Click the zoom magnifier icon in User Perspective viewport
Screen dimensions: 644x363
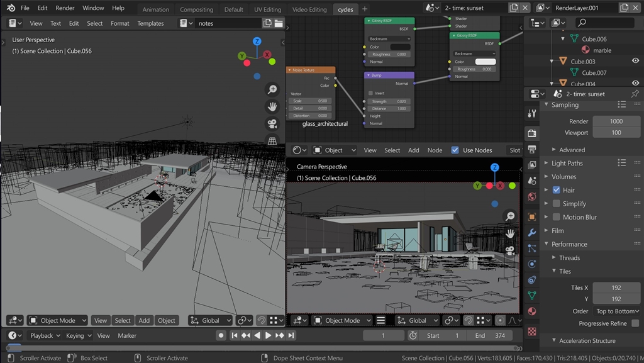coord(272,89)
